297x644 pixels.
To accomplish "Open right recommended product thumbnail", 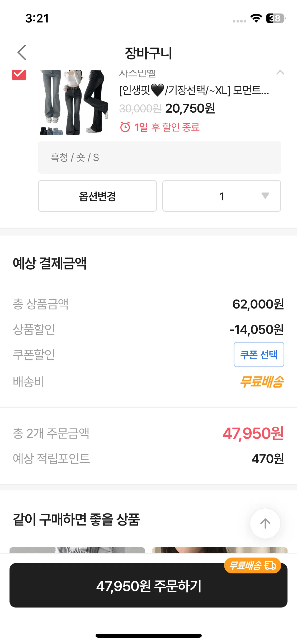I will click(220, 550).
